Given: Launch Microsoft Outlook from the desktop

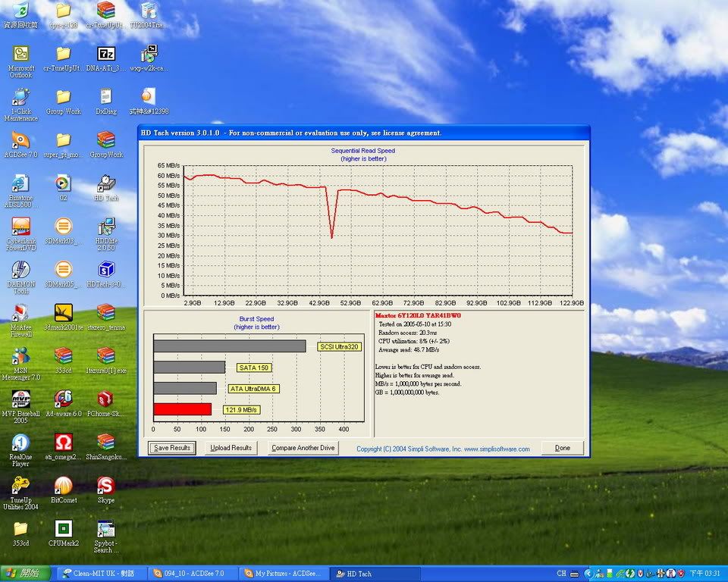Looking at the screenshot, I should (x=20, y=61).
